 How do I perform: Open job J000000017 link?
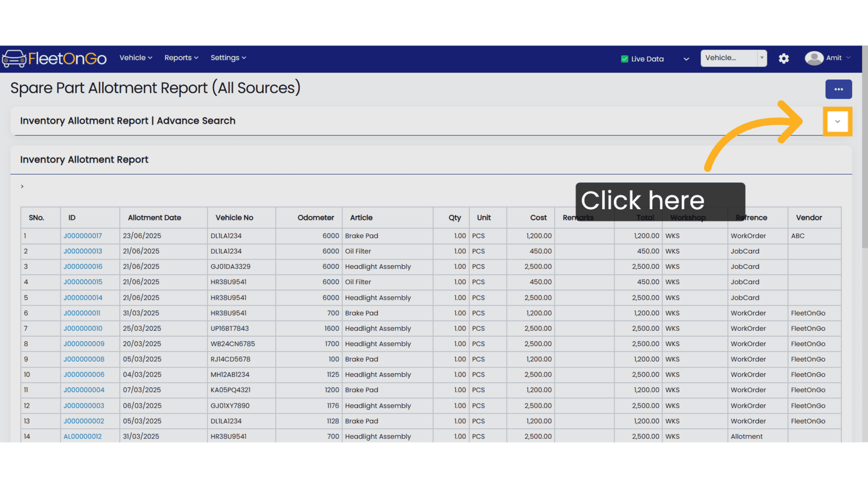82,236
